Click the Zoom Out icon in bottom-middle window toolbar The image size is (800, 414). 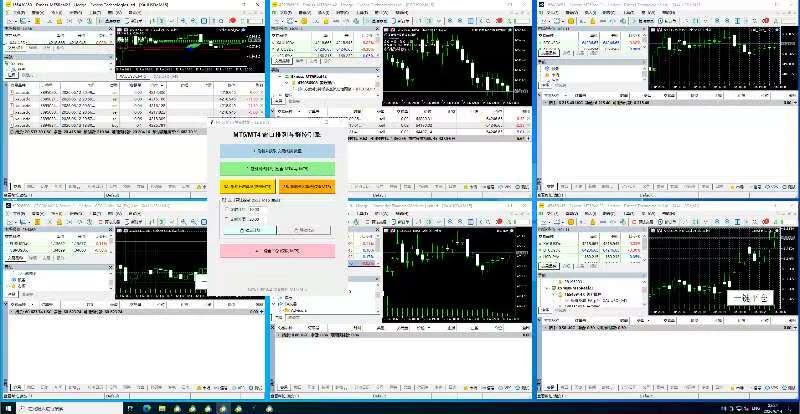[460, 222]
